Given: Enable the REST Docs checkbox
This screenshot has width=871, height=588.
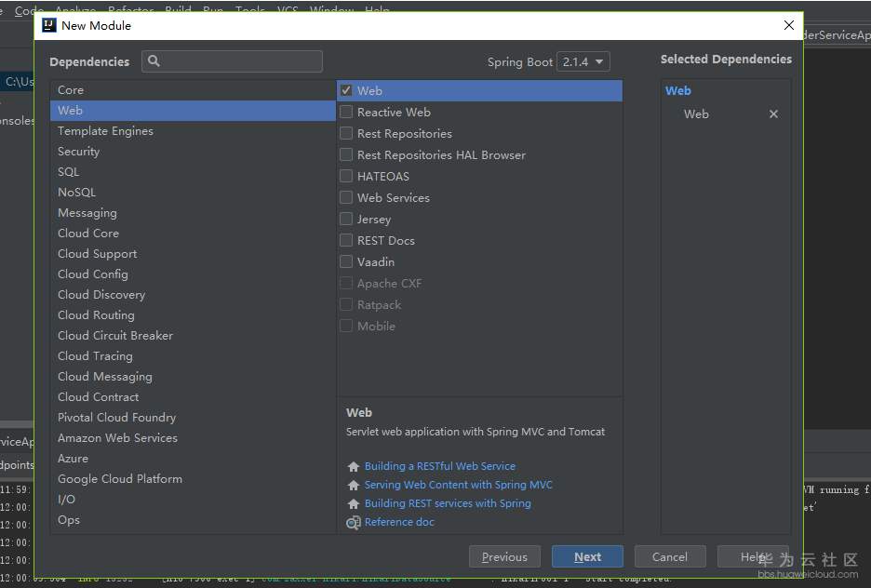Looking at the screenshot, I should [346, 240].
